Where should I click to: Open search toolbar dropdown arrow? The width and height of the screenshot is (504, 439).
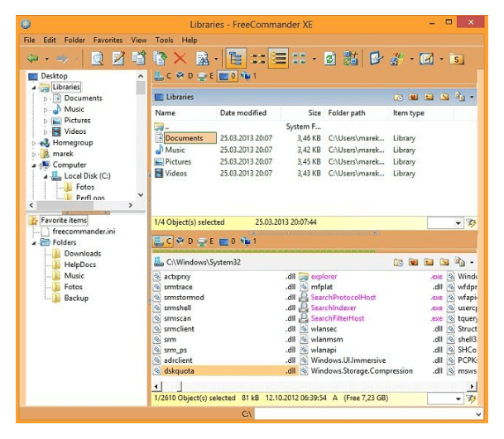(x=216, y=59)
